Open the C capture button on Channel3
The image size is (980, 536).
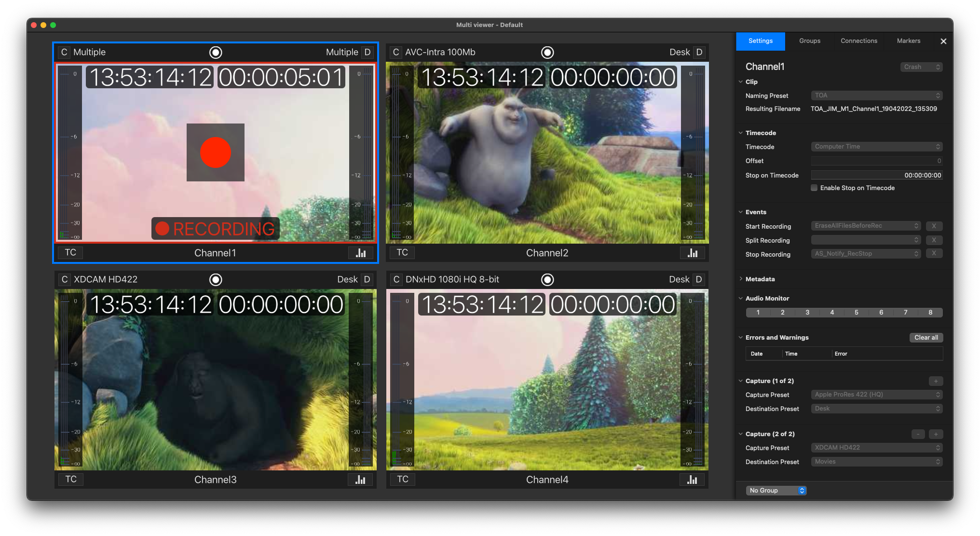[64, 279]
